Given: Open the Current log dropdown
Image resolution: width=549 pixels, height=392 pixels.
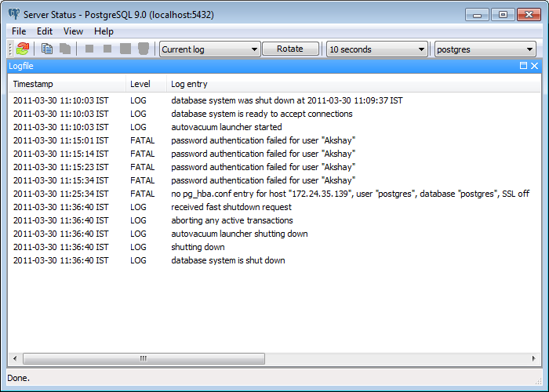Looking at the screenshot, I should pos(209,49).
